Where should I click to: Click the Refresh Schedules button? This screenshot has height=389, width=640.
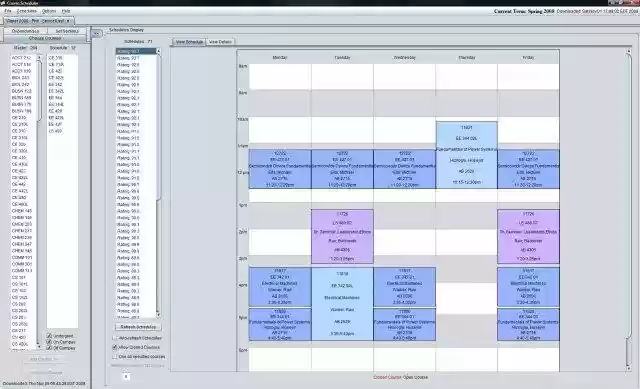138,327
